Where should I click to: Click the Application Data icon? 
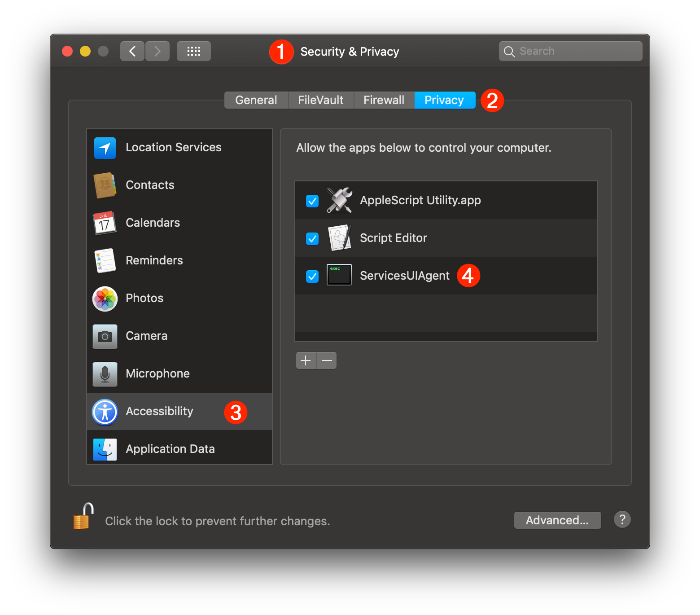pos(105,449)
